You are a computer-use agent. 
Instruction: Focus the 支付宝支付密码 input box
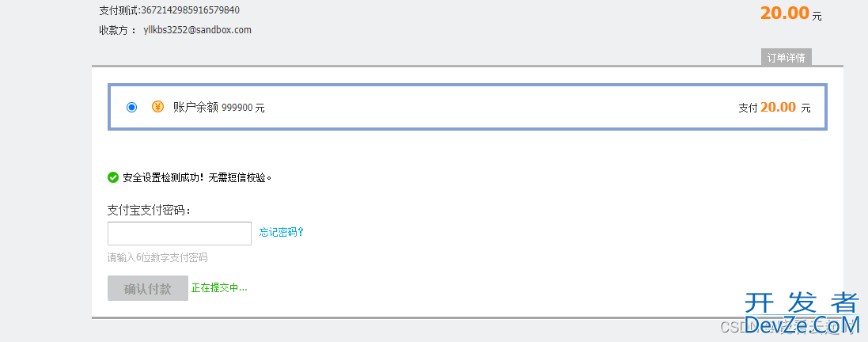180,234
